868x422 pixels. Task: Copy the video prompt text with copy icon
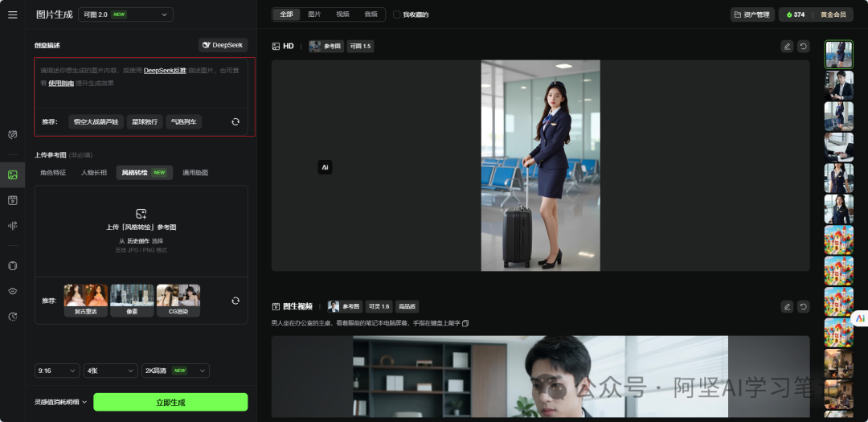[465, 323]
